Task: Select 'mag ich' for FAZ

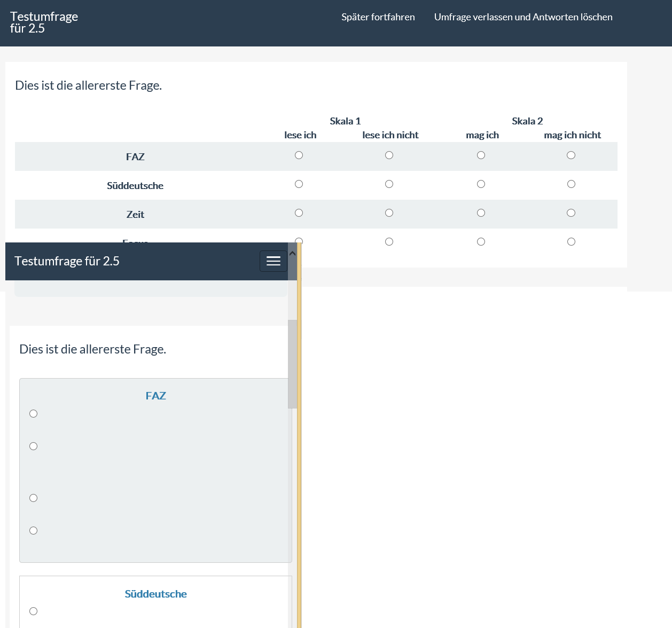Action: coord(481,155)
